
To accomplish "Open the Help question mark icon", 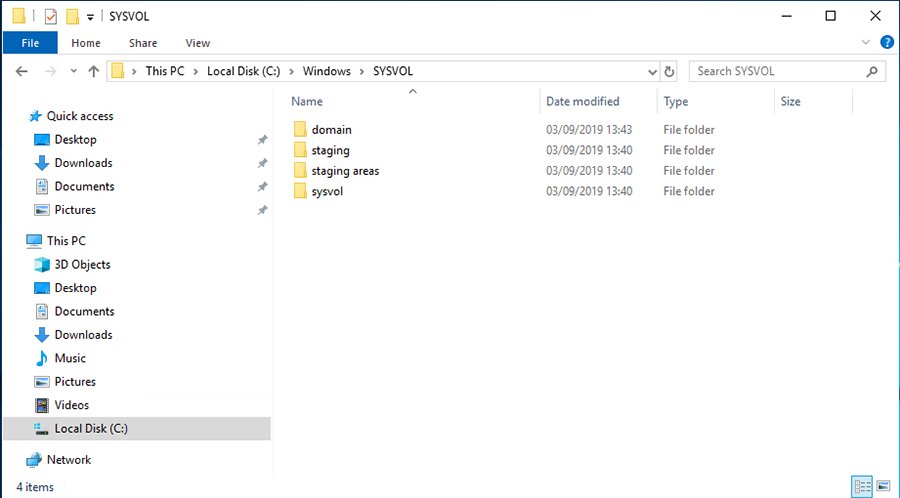I will [x=886, y=43].
